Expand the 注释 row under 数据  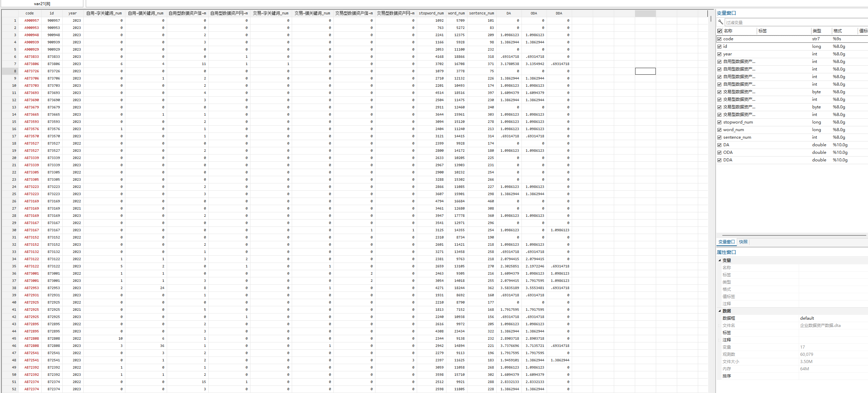point(720,340)
